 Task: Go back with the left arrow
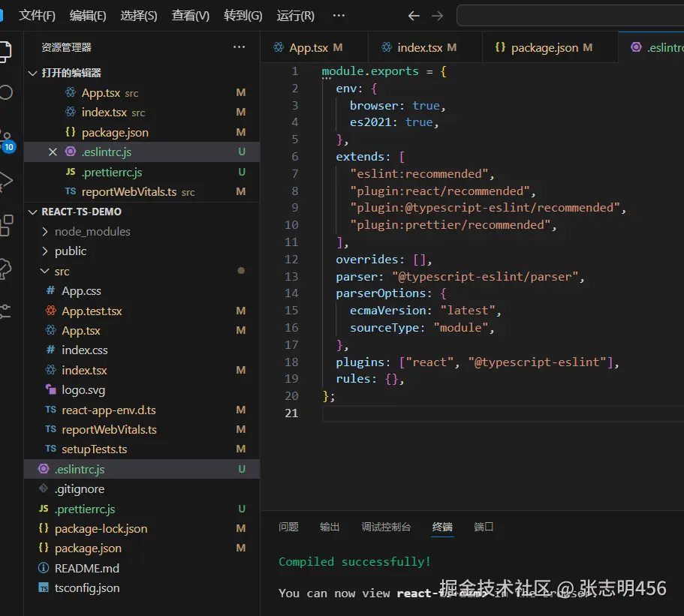click(414, 16)
